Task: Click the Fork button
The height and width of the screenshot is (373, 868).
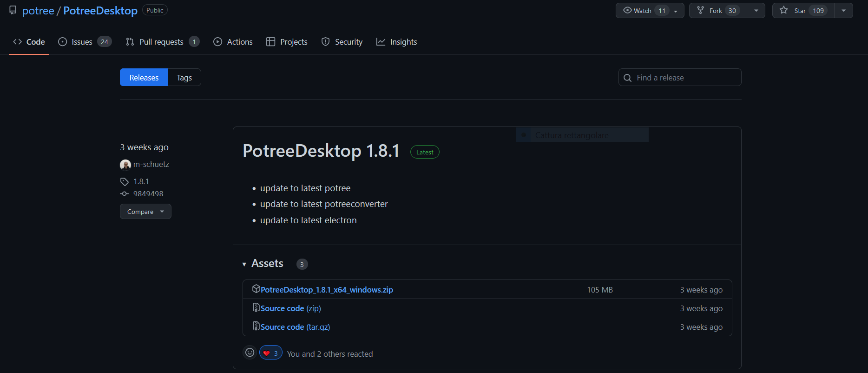Action: [718, 10]
